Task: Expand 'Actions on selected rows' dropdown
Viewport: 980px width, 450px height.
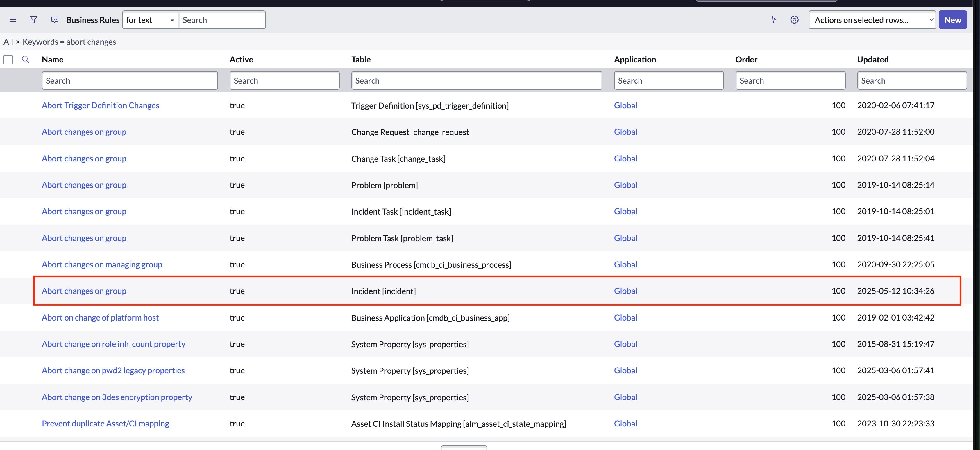Action: click(872, 20)
